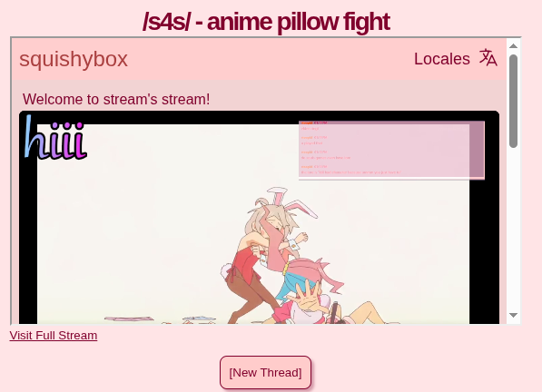Click the empty scrollbar track below thumb
The width and height of the screenshot is (542, 392).
pos(513,228)
